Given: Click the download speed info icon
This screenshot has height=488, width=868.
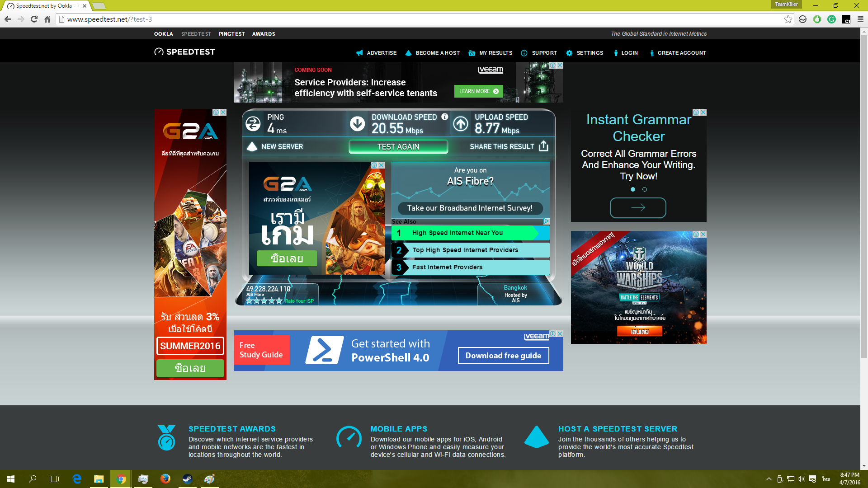Looking at the screenshot, I should [444, 117].
